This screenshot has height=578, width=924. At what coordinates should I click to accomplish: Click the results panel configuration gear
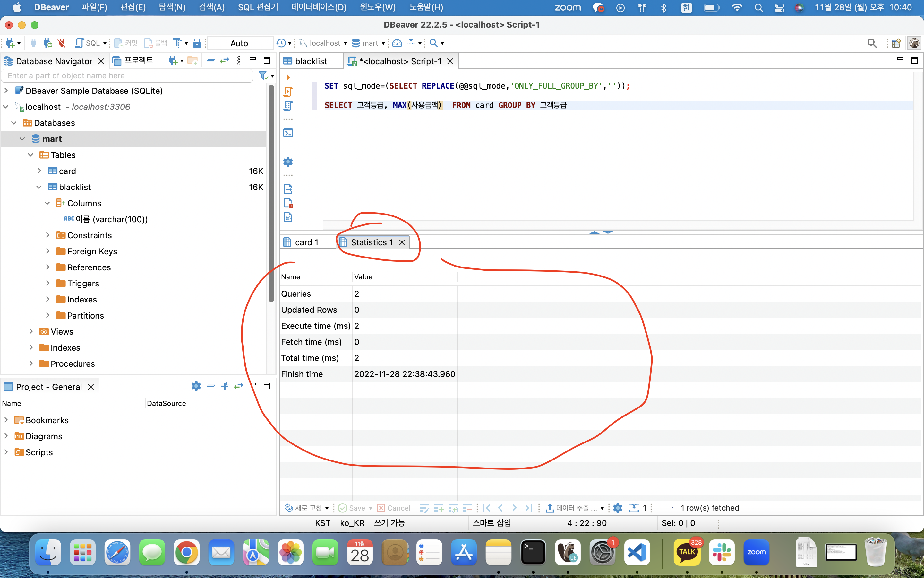pos(618,508)
